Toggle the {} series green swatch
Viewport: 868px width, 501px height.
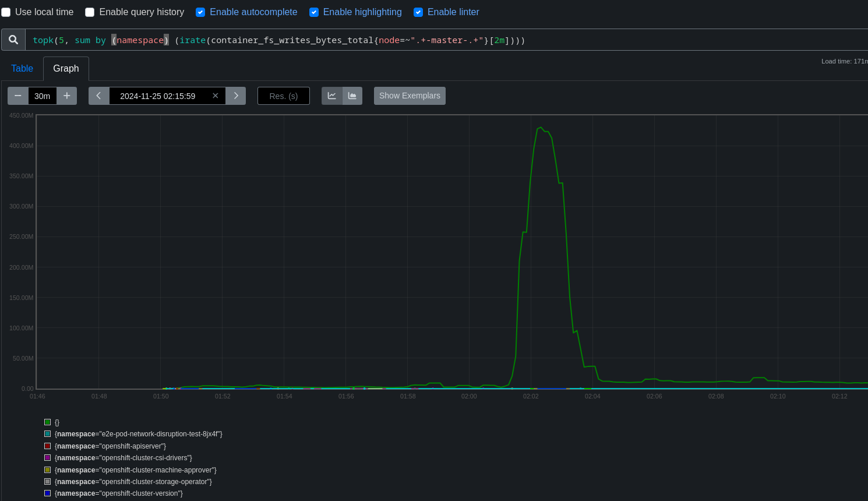[x=48, y=422]
